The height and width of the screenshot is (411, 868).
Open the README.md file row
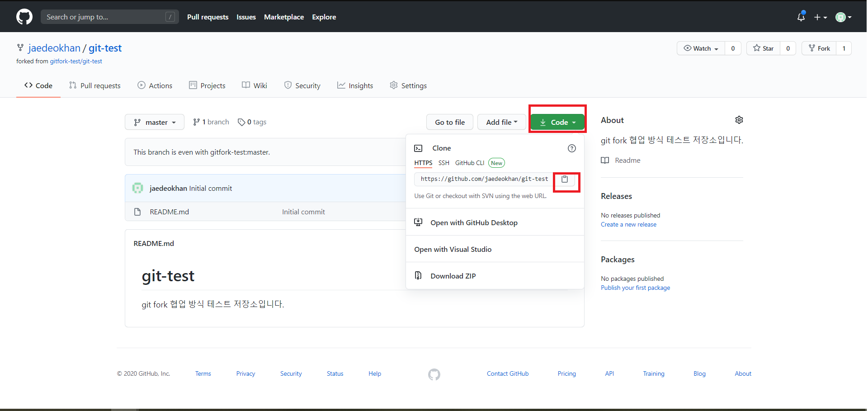[170, 212]
